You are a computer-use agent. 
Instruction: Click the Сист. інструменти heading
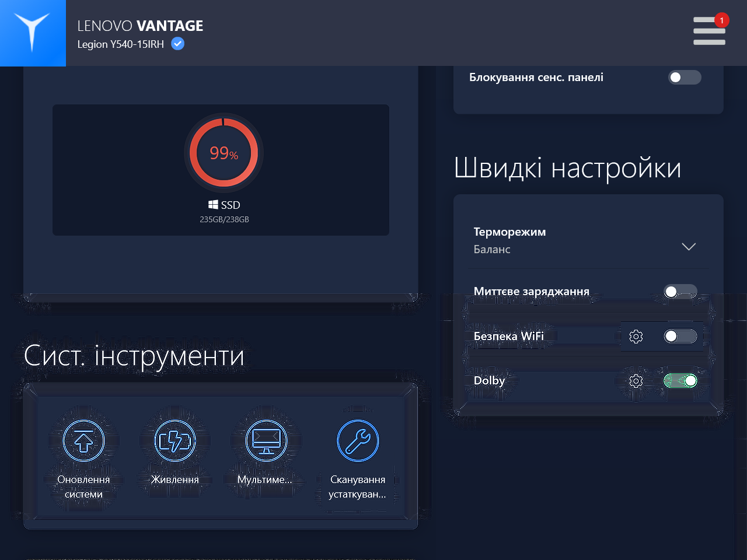(134, 356)
